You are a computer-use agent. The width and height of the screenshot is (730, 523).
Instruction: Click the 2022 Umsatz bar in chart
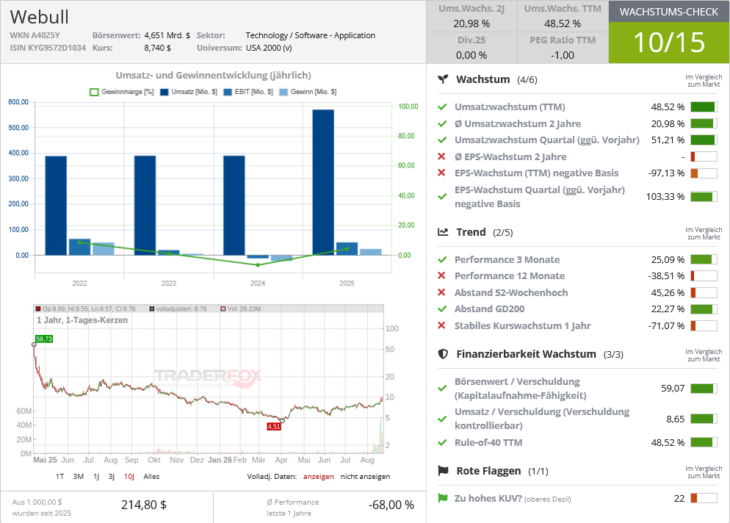(56, 205)
